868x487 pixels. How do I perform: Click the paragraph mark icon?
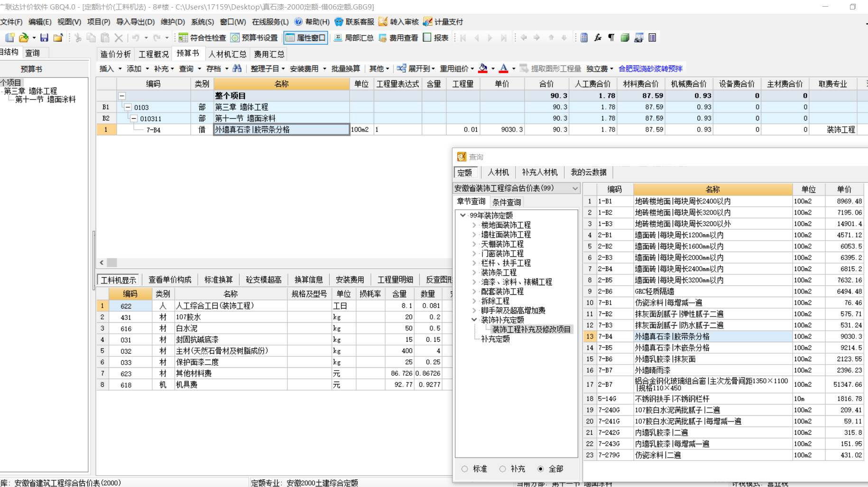611,37
